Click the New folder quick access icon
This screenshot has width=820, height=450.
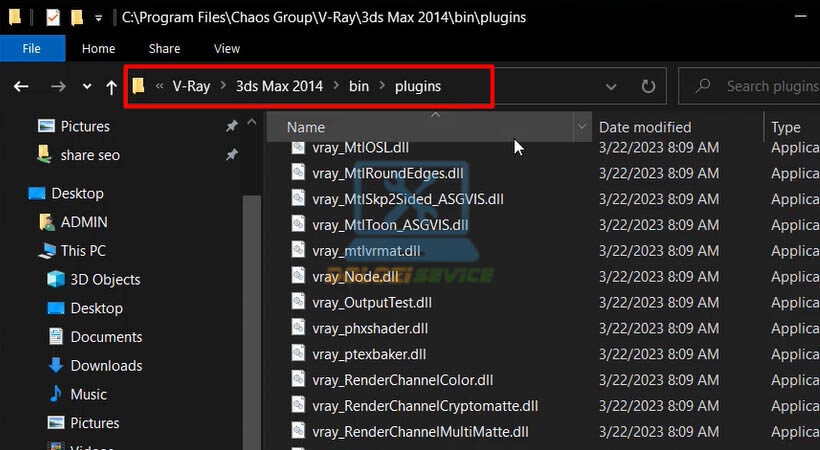pyautogui.click(x=77, y=17)
